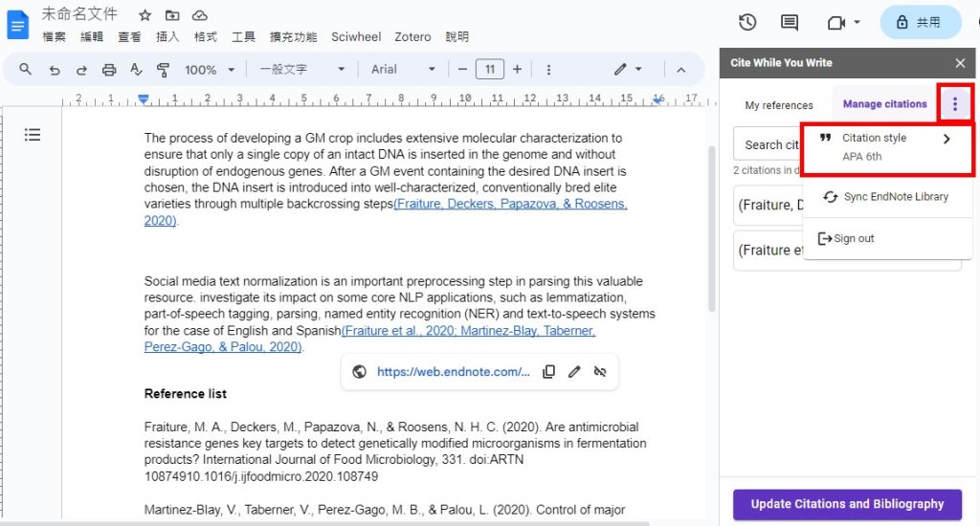Print the document
980x526 pixels.
point(109,70)
